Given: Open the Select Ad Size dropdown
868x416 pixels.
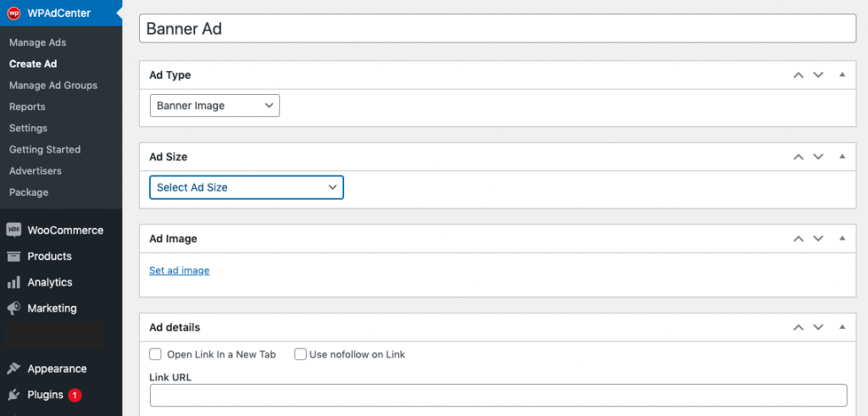Looking at the screenshot, I should pyautogui.click(x=247, y=187).
